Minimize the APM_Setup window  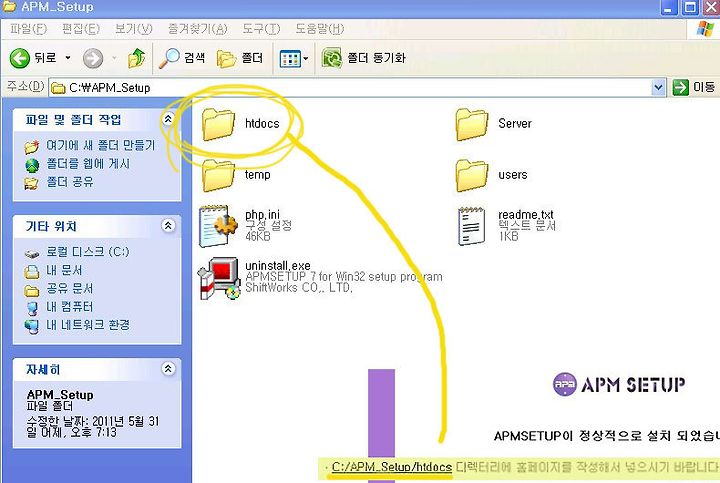tap(669, 7)
